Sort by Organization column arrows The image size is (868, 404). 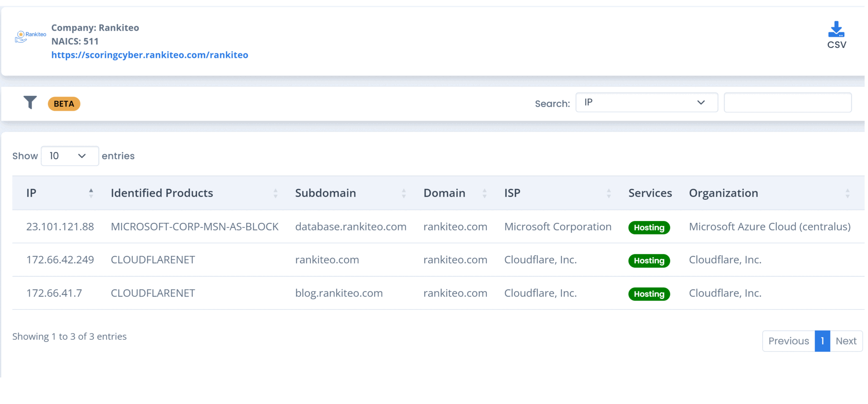pos(847,193)
